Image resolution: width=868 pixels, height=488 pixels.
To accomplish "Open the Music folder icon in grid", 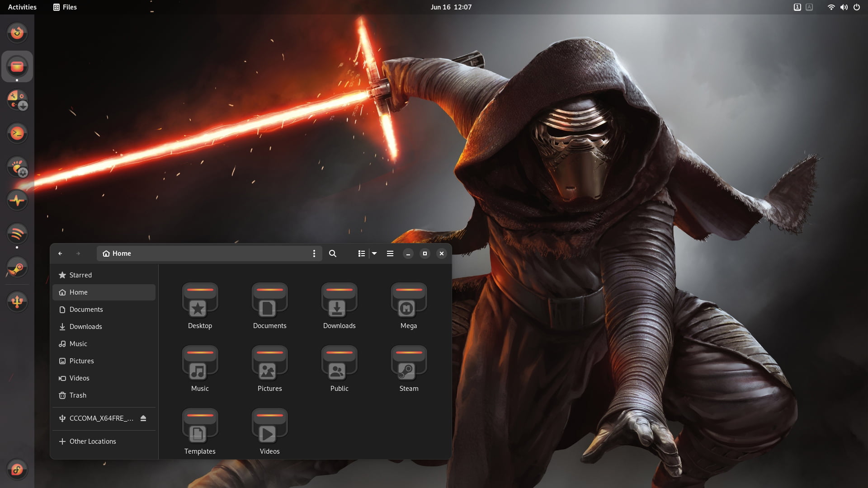I will tap(200, 363).
